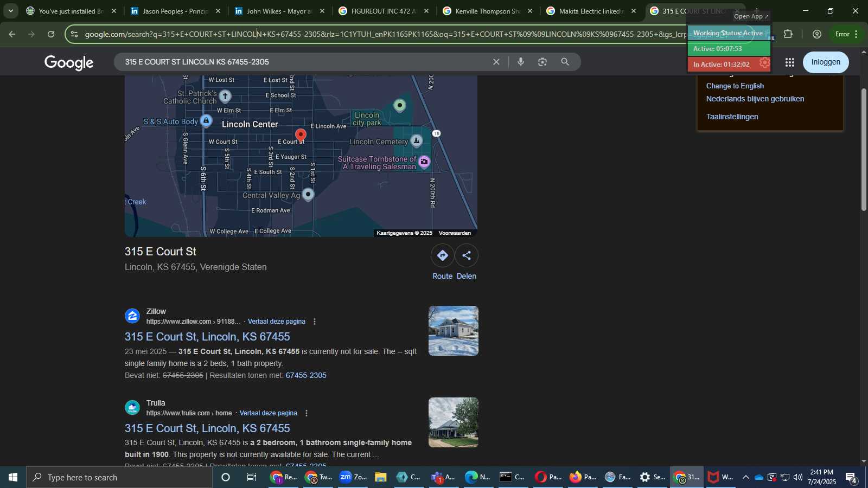Open Trulia result options menu
Screen dimensions: 868x488
(x=307, y=413)
